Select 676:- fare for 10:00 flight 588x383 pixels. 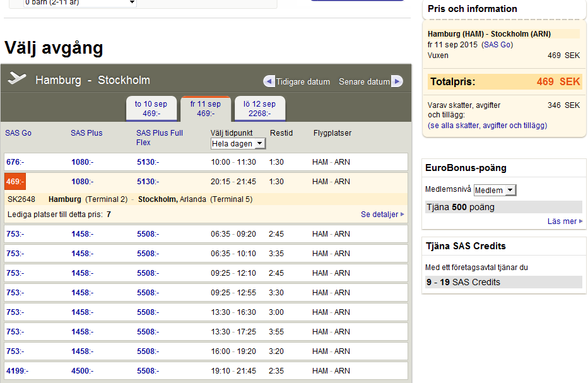(15, 162)
